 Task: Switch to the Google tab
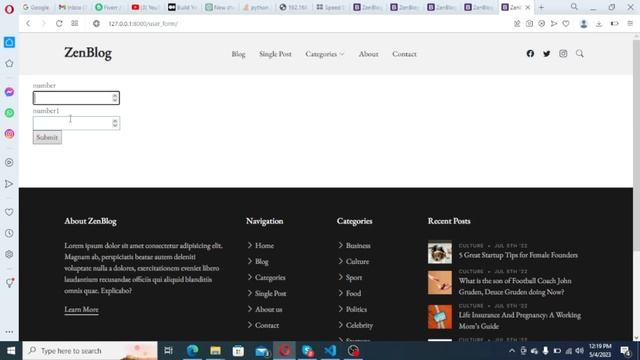[36, 7]
